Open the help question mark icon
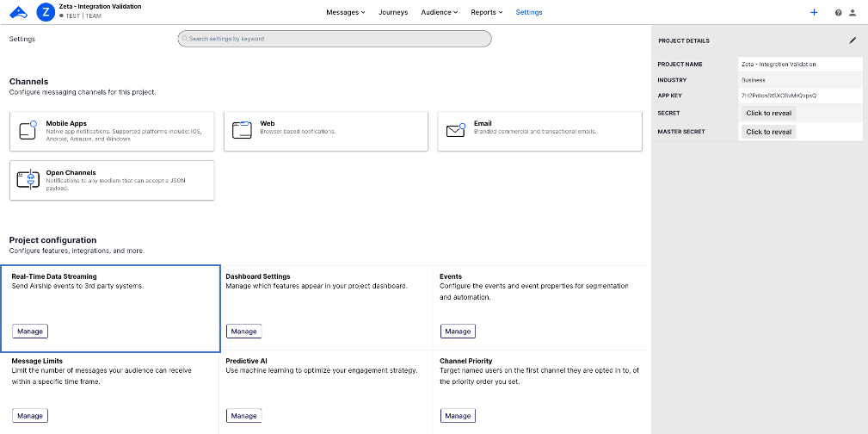868x434 pixels. click(x=838, y=13)
